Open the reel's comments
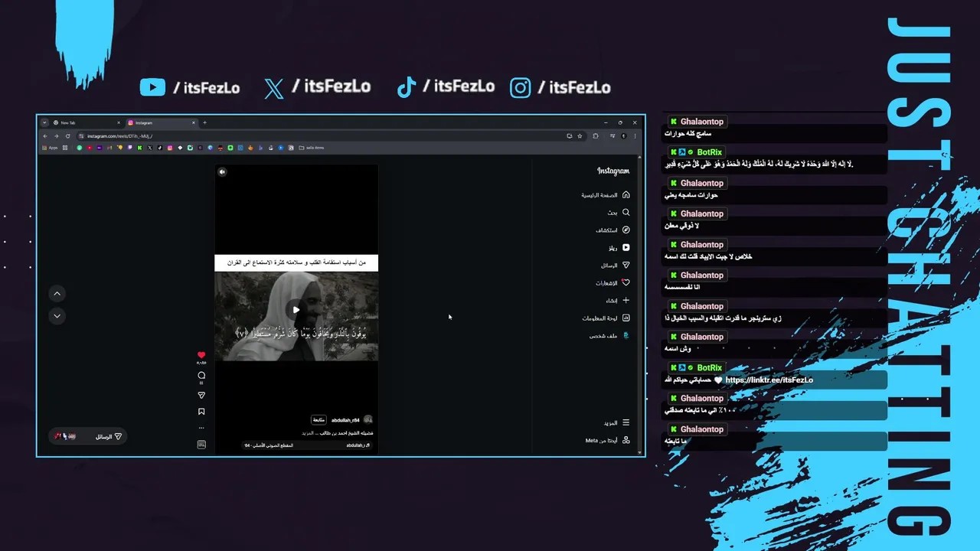This screenshot has width=980, height=551. point(201,375)
